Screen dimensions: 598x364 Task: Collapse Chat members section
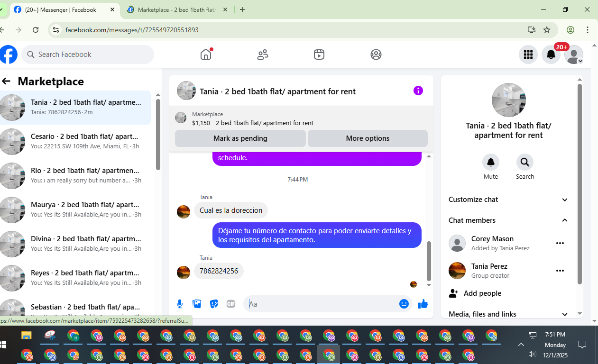tap(508, 220)
